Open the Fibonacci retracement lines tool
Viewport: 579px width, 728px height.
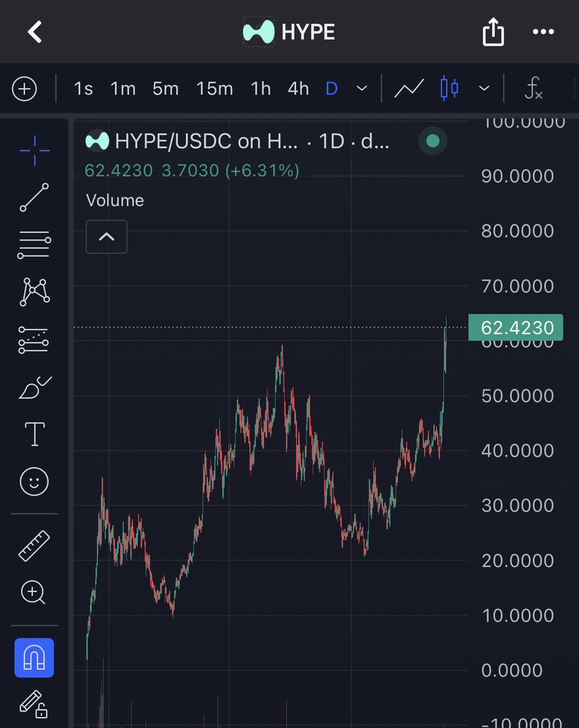tap(35, 246)
